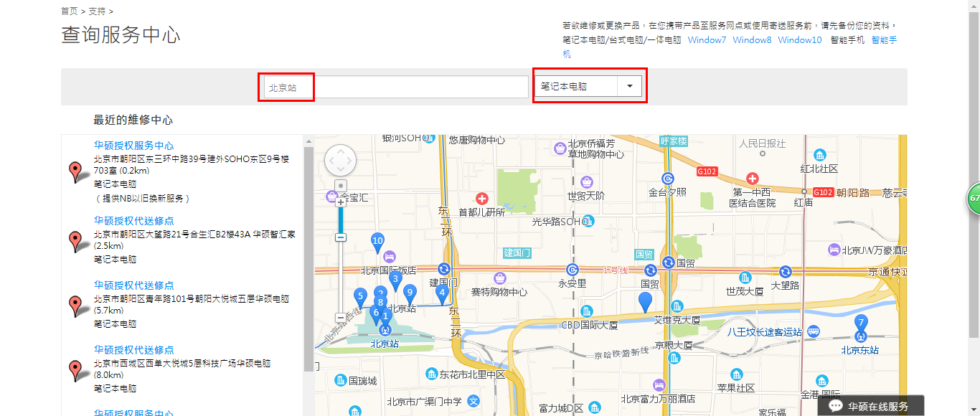This screenshot has height=416, width=980.
Task: Select red pin beside 华硕授权服务中心 entry
Action: click(x=76, y=171)
